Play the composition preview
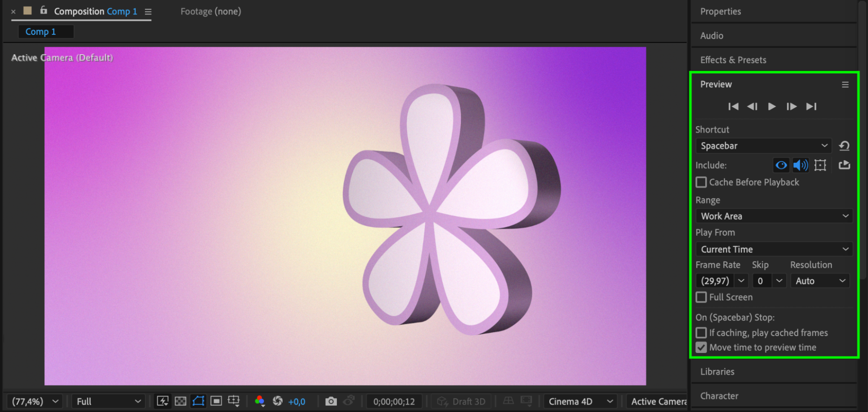Viewport: 868px width, 412px height. click(x=772, y=106)
